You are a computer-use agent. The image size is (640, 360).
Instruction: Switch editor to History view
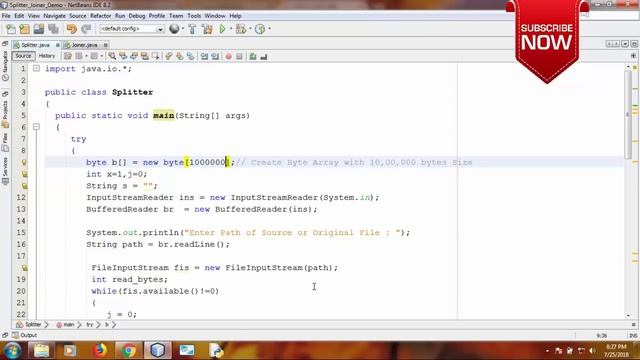47,56
